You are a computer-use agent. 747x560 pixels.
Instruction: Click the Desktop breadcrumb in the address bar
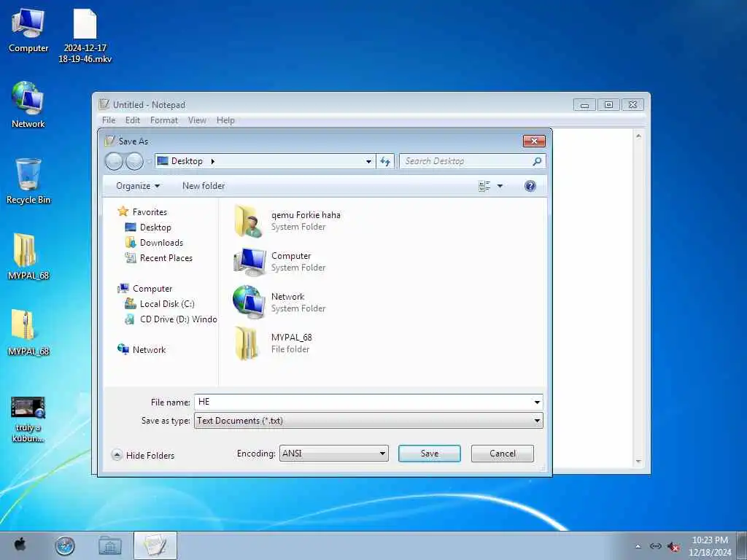click(187, 161)
